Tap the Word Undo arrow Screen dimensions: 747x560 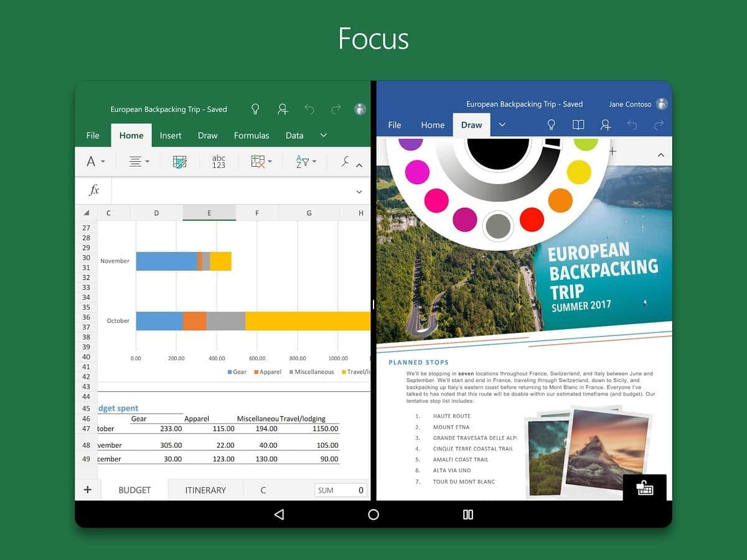pos(632,125)
